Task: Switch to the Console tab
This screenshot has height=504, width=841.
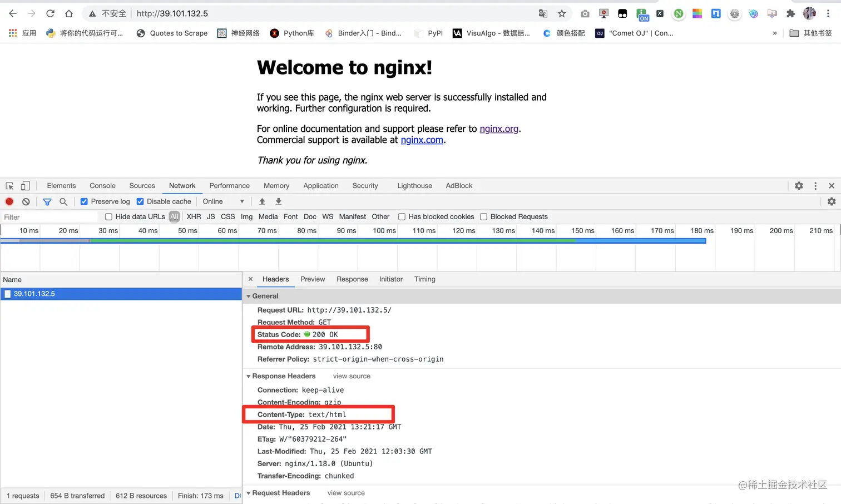Action: [102, 186]
